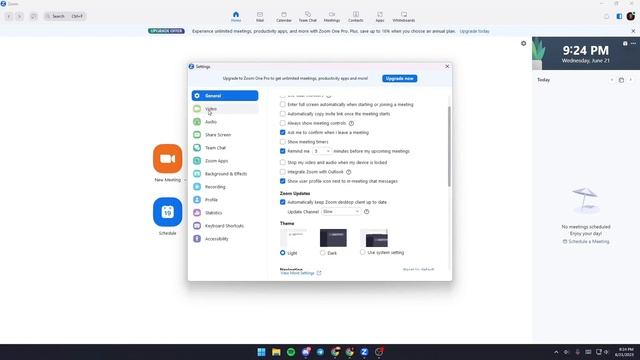640x360 pixels.
Task: Open Windows Start menu on taskbar
Action: (x=261, y=352)
